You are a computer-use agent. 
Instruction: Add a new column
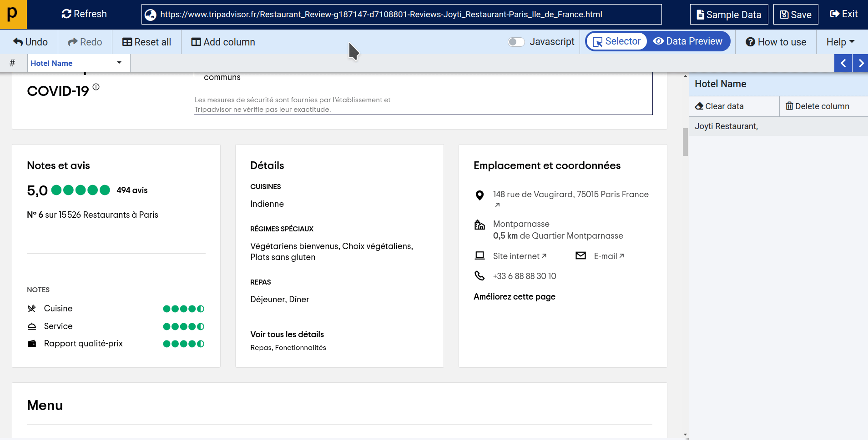pyautogui.click(x=223, y=42)
